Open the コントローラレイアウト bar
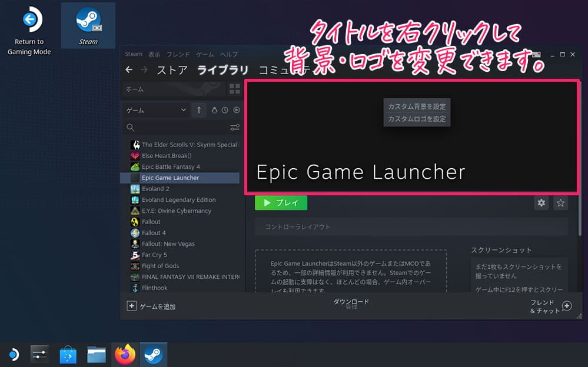Image resolution: width=588 pixels, height=367 pixels. pyautogui.click(x=411, y=227)
